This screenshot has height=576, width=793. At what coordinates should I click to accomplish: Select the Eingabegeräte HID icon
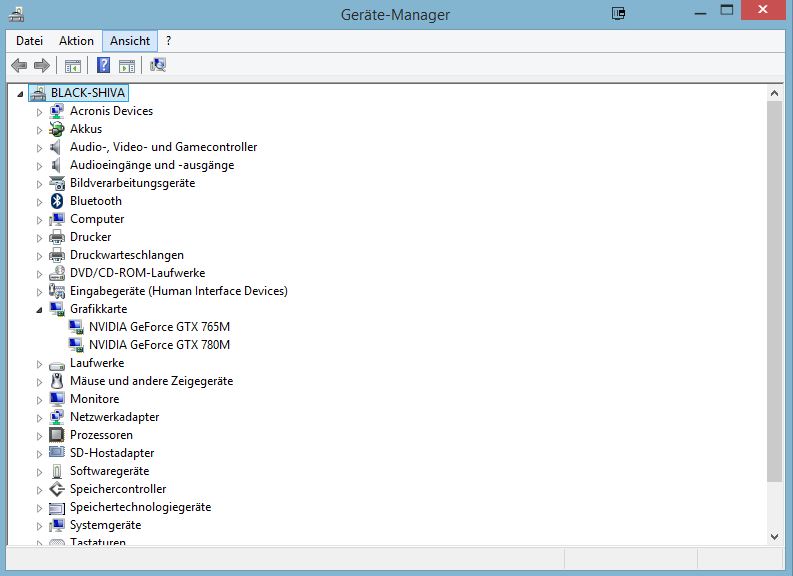(57, 291)
